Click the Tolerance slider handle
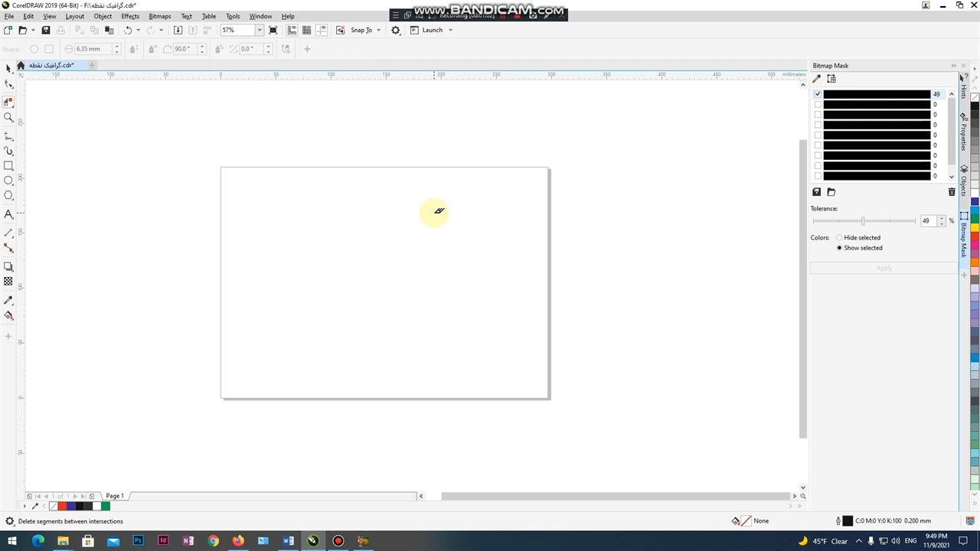The height and width of the screenshot is (551, 980). (x=863, y=221)
